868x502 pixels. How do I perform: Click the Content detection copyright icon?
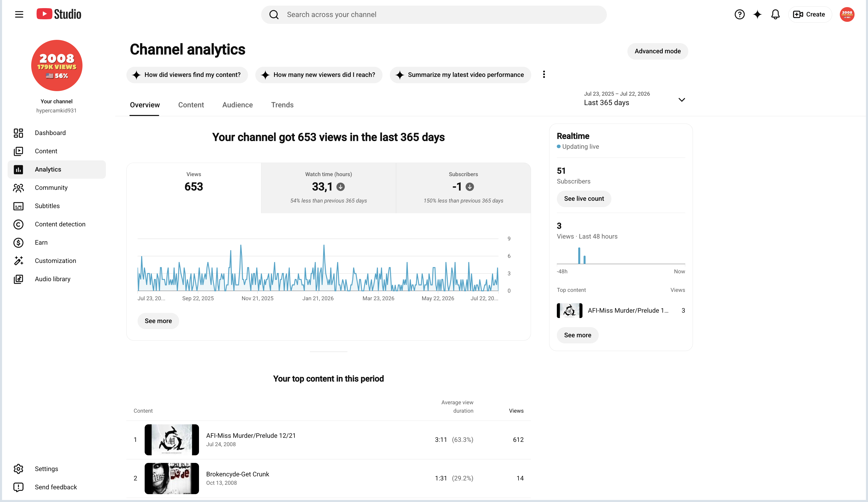pos(18,224)
